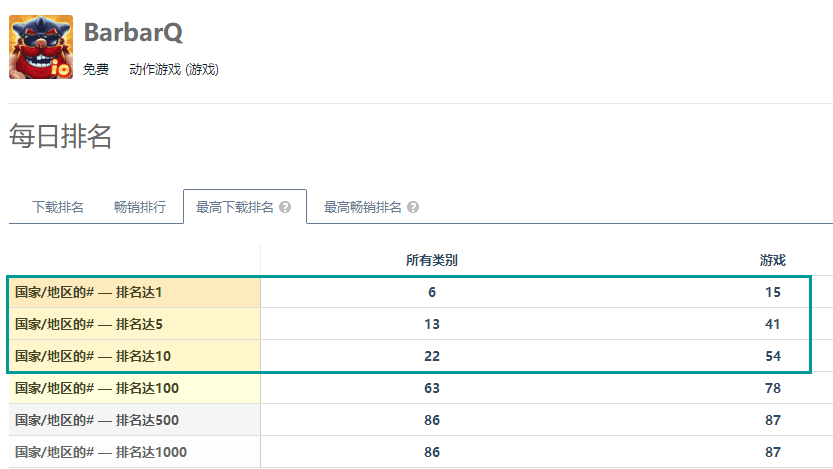Select the 排名达100 row label
The height and width of the screenshot is (469, 833).
[x=97, y=388]
